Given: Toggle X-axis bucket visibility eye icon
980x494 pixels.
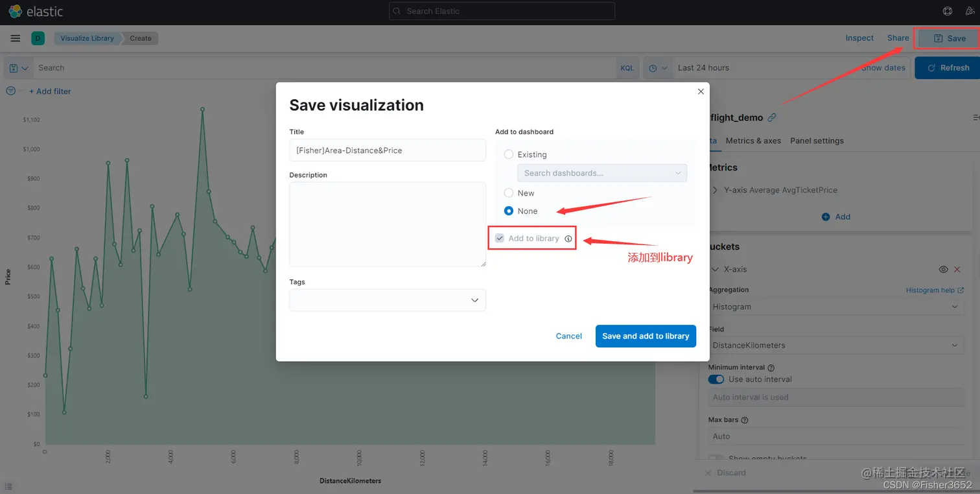Looking at the screenshot, I should (x=943, y=269).
